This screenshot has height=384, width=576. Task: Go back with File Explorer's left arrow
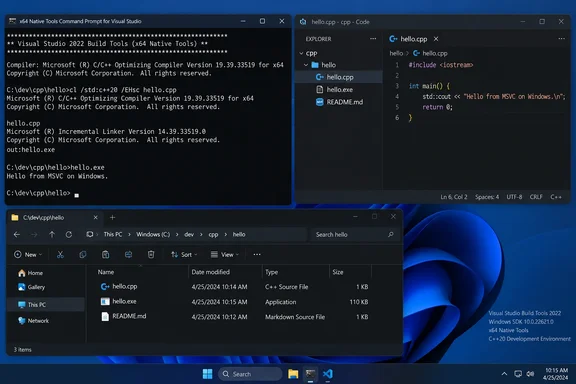point(17,234)
